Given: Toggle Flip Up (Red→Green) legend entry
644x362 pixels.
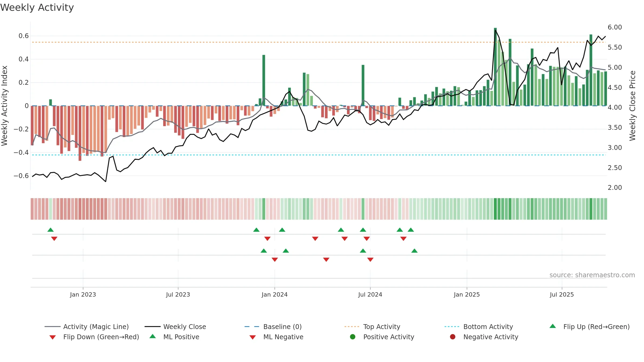Looking at the screenshot, I should coord(590,327).
